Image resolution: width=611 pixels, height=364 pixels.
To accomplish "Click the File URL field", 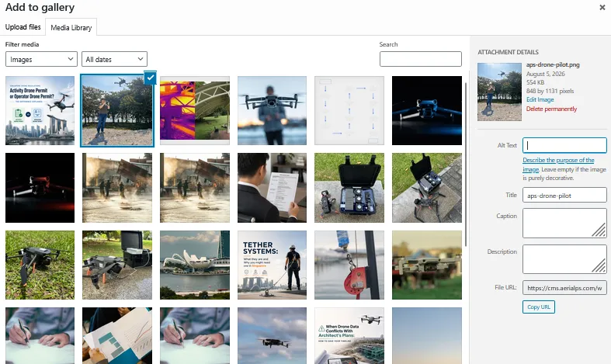I will [x=564, y=288].
